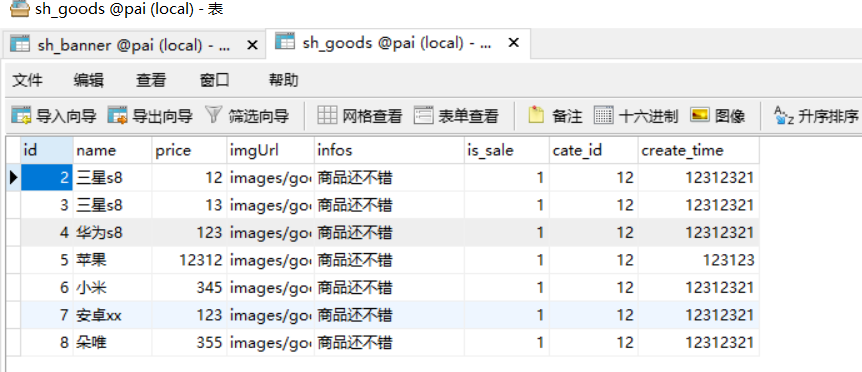862x372 pixels.
Task: Select the imgUrl cell in 苹果 row
Action: pyautogui.click(x=270, y=260)
